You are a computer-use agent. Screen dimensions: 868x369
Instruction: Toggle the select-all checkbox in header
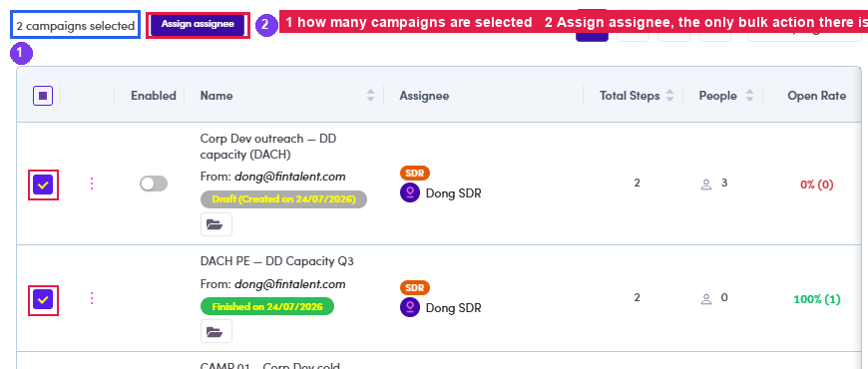[x=43, y=96]
